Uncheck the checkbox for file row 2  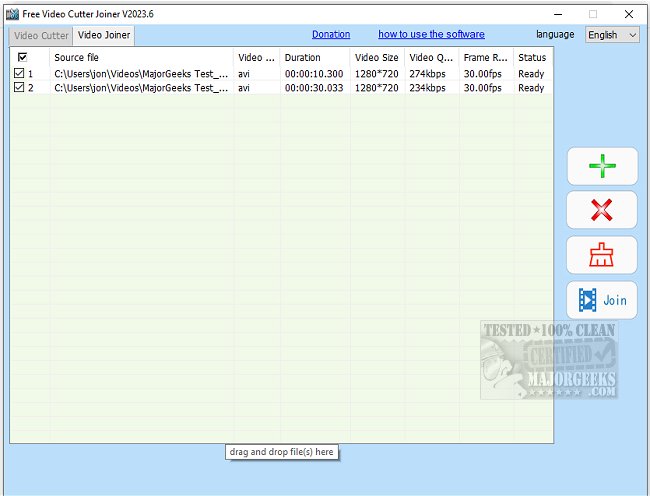[x=19, y=87]
